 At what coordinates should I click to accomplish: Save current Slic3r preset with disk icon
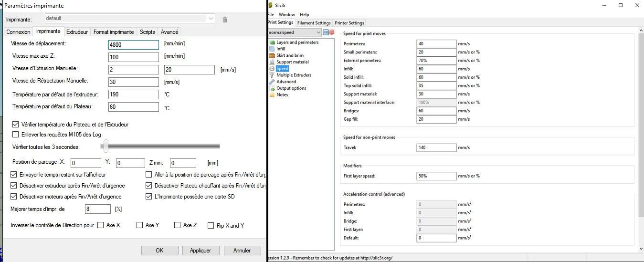(x=326, y=32)
